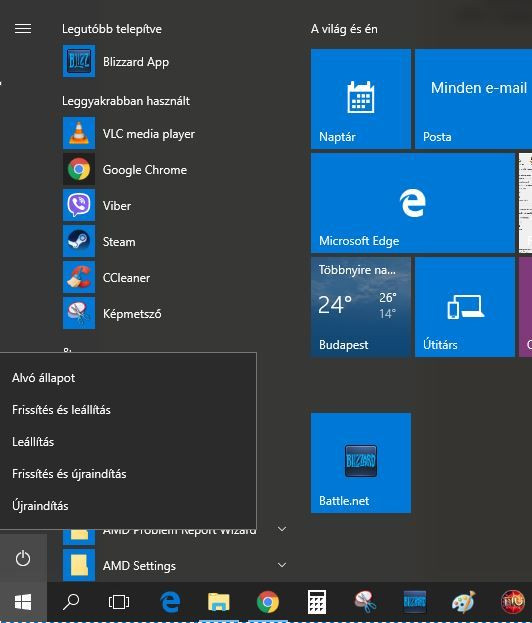Open the Útitárs phone companion tile

click(465, 307)
